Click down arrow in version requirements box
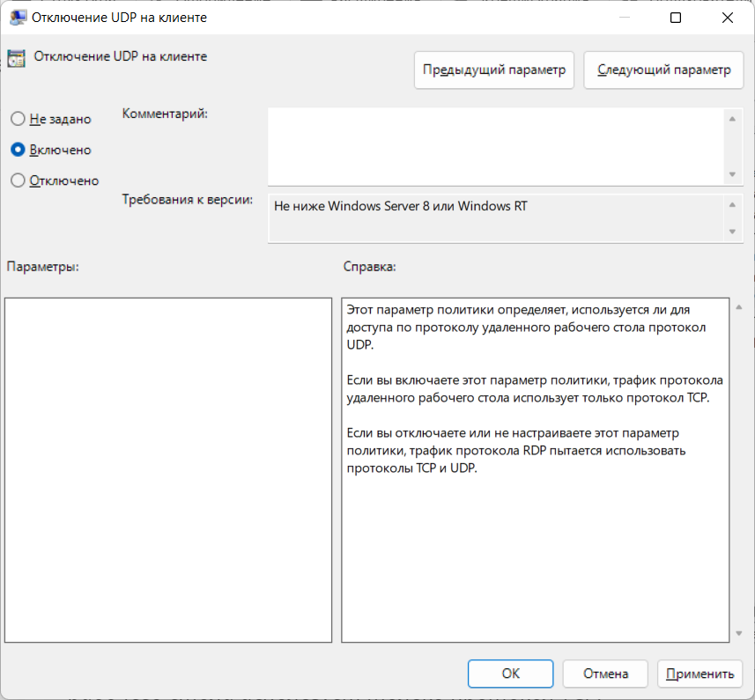Screen dimensions: 755x700 [x=732, y=232]
